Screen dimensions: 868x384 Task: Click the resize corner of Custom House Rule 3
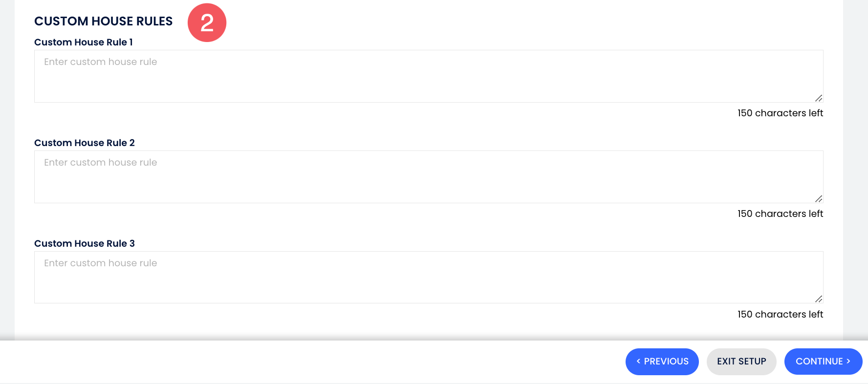819,299
